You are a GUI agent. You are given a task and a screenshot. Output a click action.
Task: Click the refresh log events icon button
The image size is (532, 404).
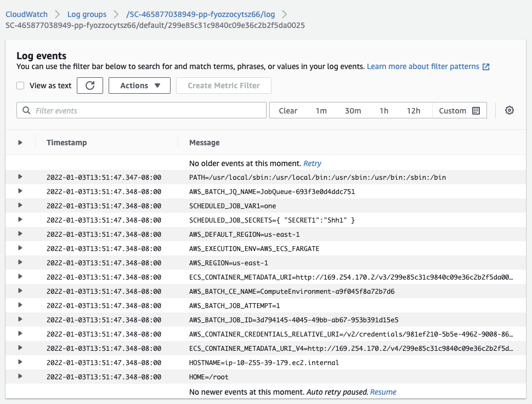(x=90, y=86)
